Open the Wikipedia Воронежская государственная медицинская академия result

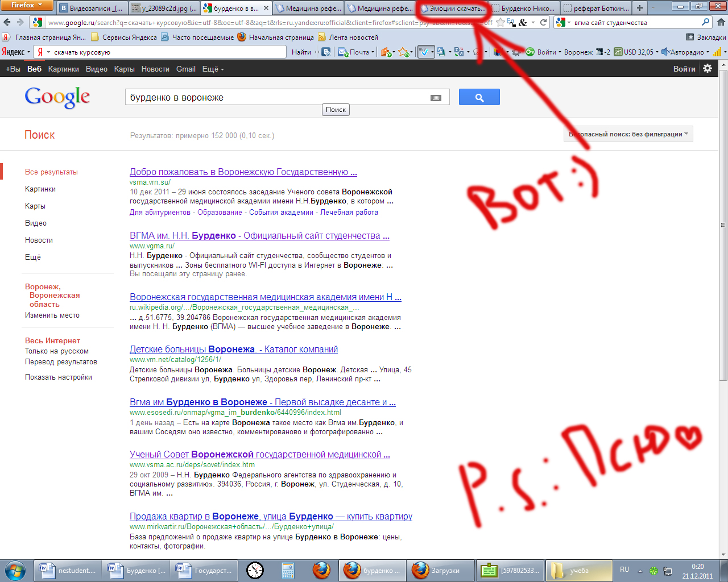[266, 297]
